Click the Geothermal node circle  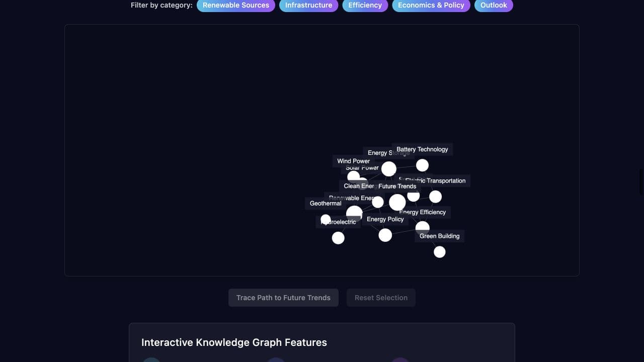[326, 219]
